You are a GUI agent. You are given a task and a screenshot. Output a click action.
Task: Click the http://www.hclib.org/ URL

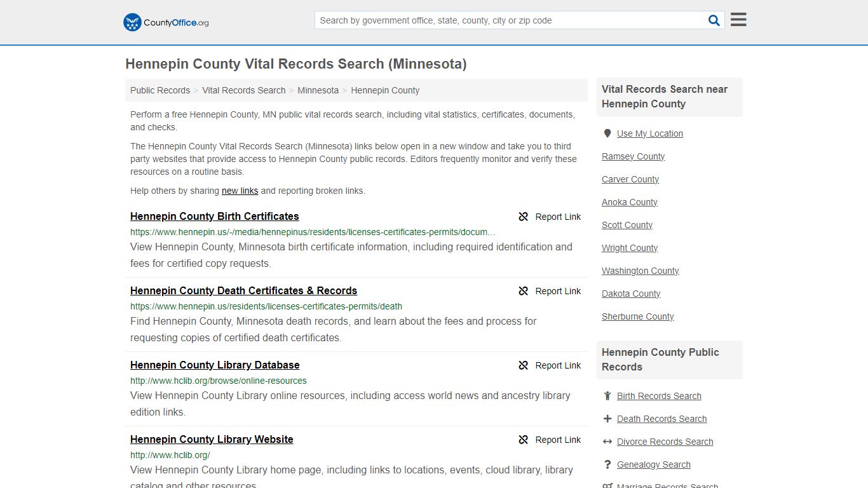170,455
